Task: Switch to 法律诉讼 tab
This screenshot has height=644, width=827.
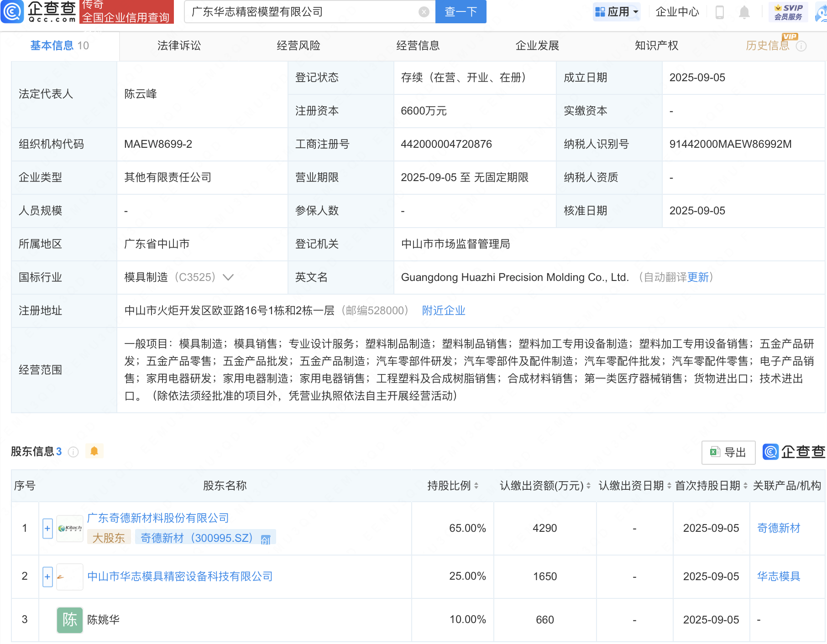Action: [179, 46]
